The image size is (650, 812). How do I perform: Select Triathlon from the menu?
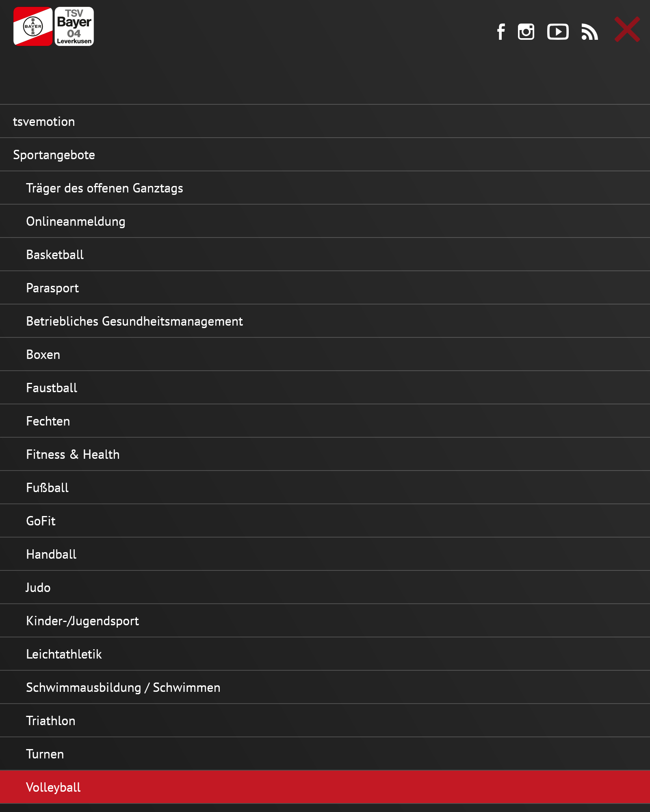pos(51,721)
